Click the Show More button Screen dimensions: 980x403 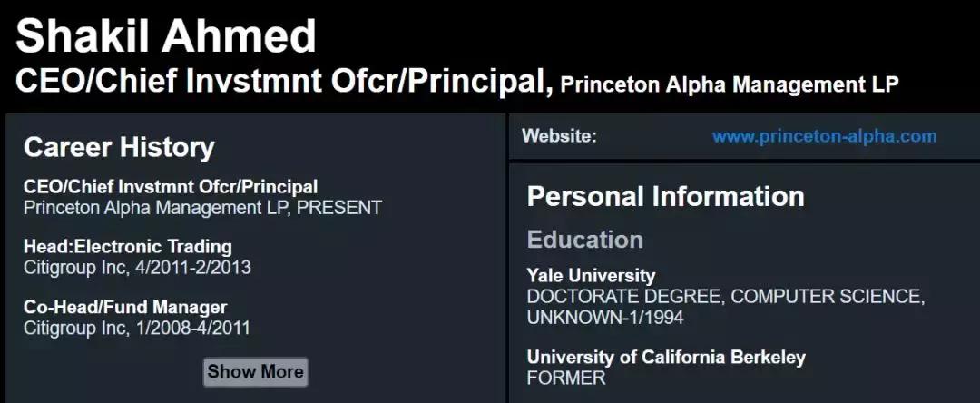point(255,371)
